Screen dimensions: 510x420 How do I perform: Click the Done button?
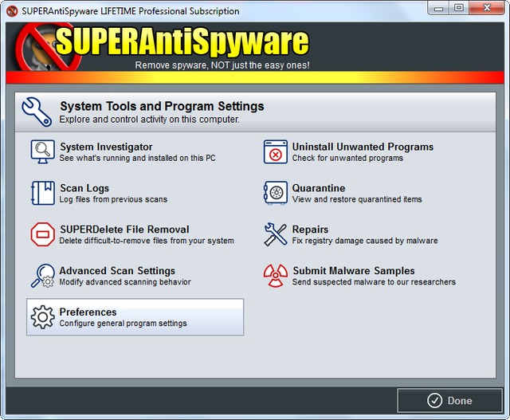[449, 401]
